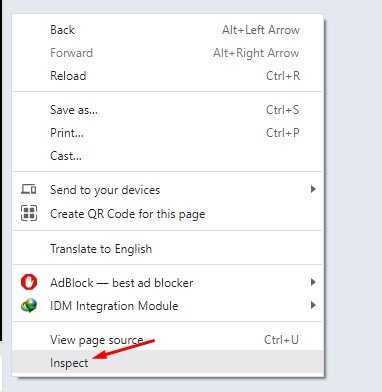Click the red AdBlock hand icon
This screenshot has height=392, width=382.
click(x=29, y=282)
